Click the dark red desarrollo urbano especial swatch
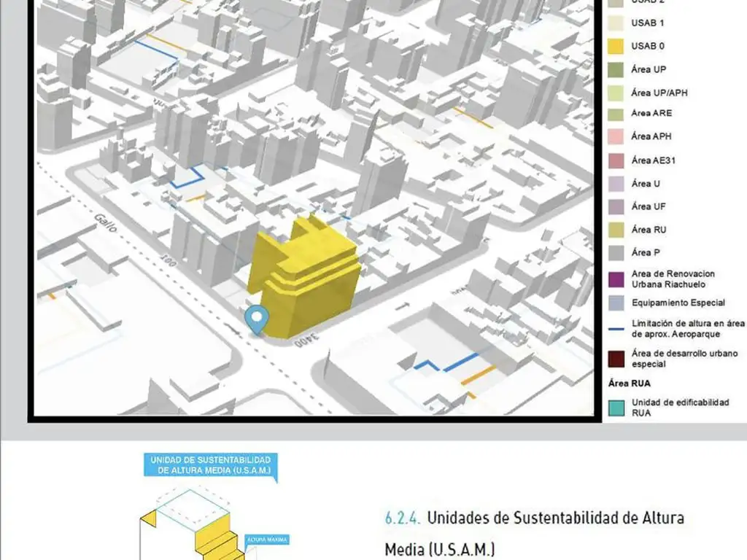The width and height of the screenshot is (747, 560). [615, 359]
